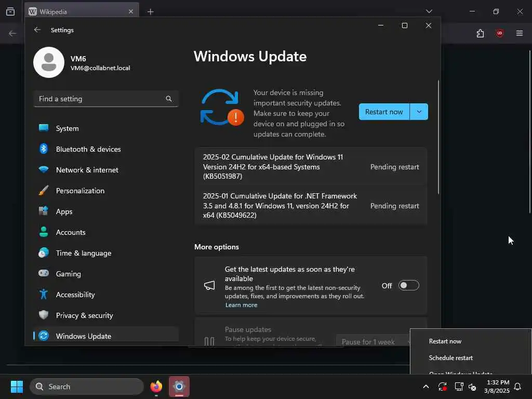The width and height of the screenshot is (532, 399).
Task: Click the uBlock Origin toolbar icon
Action: pos(500,33)
